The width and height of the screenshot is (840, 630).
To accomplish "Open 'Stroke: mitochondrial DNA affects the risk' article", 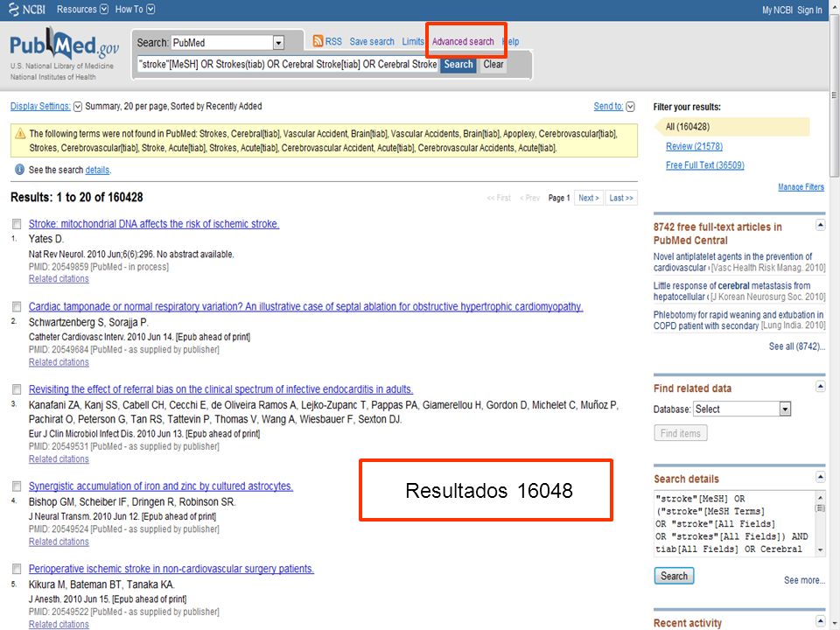I will 154,224.
